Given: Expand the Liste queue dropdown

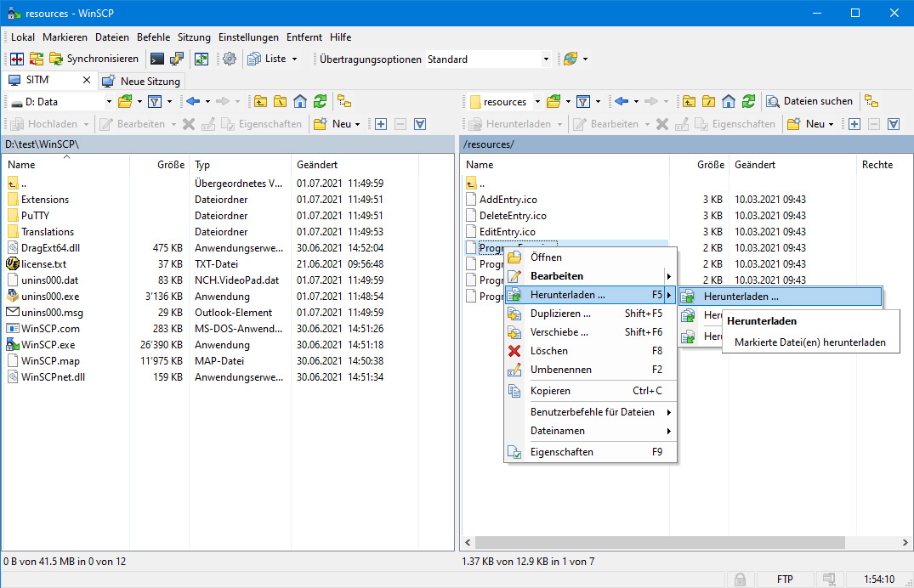Looking at the screenshot, I should tap(294, 59).
